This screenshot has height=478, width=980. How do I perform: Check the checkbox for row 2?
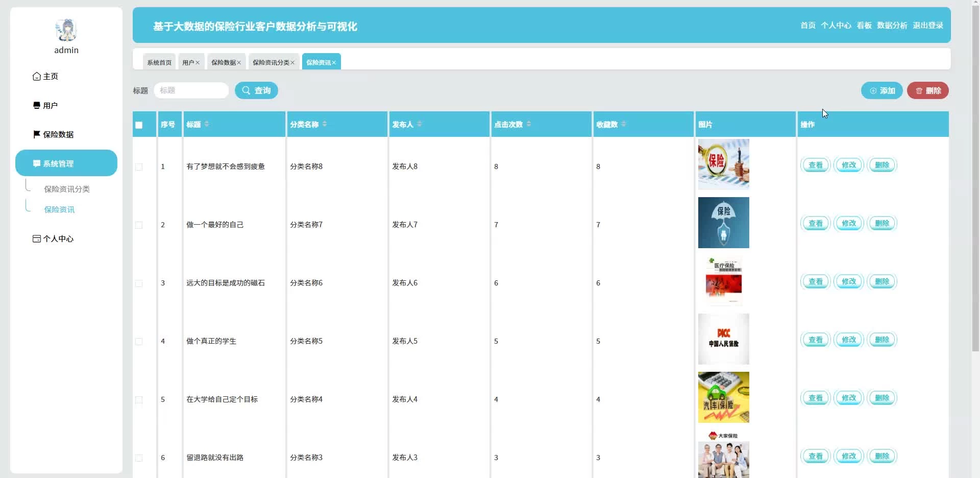coord(139,225)
